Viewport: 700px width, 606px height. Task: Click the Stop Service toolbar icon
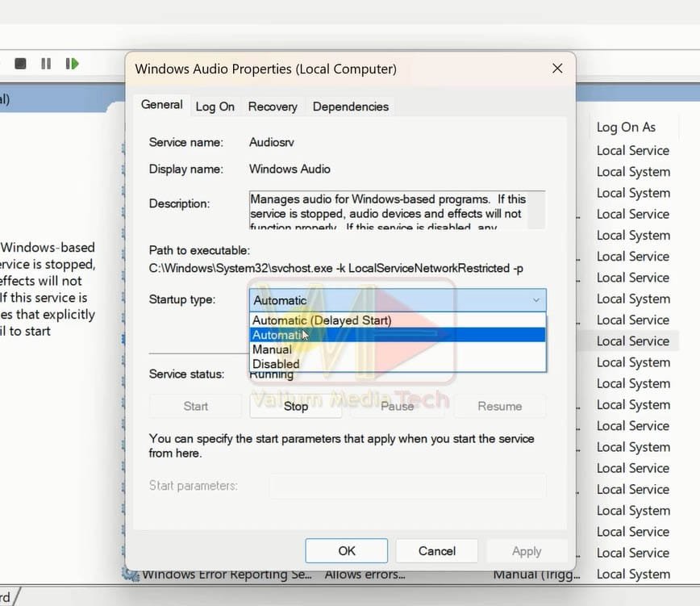tap(20, 64)
